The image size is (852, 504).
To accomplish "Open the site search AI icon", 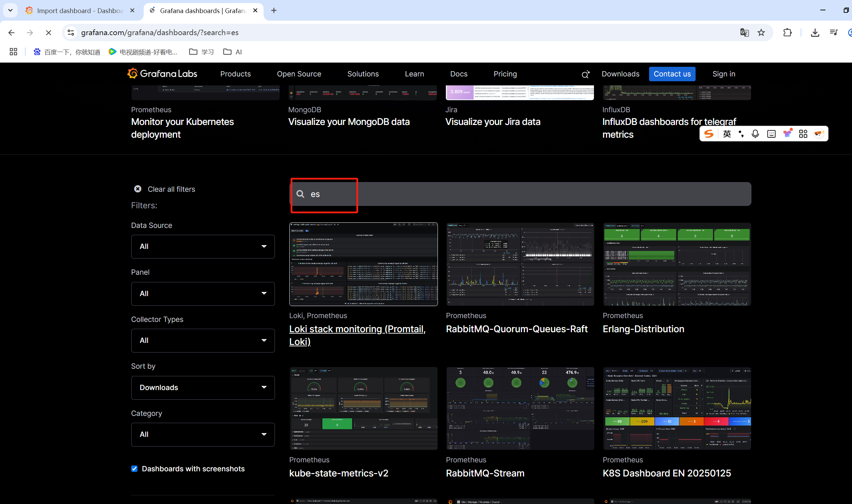I will click(585, 74).
